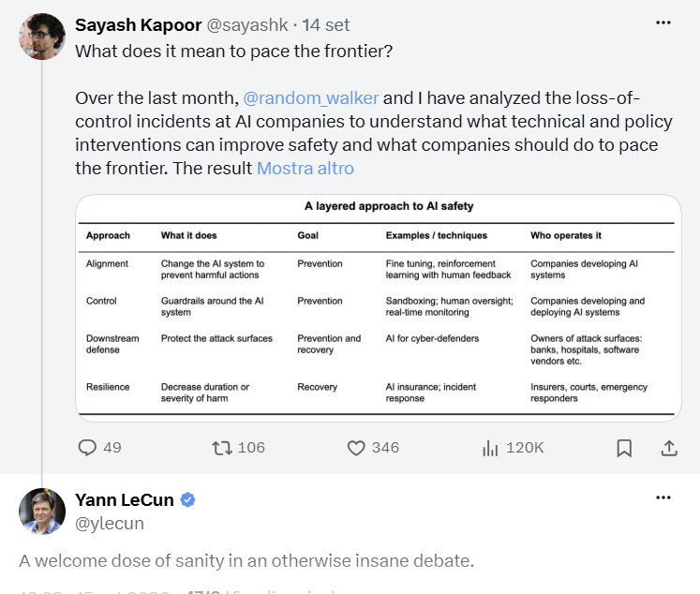Click the 'A welcome dose of sanity' tweet text
This screenshot has height=594, width=700.
click(246, 560)
